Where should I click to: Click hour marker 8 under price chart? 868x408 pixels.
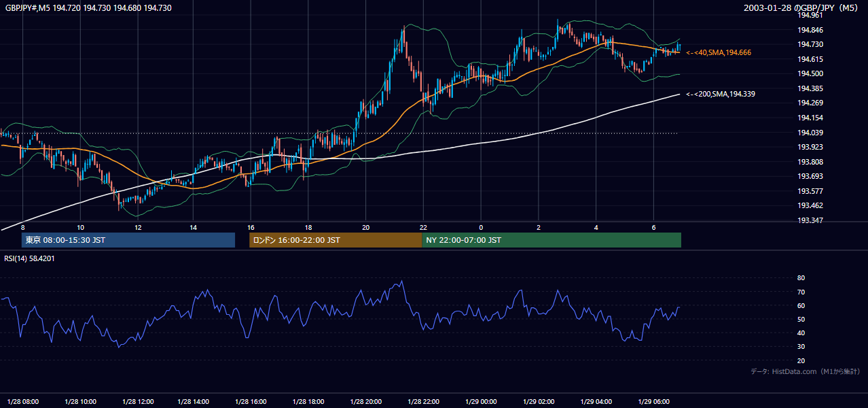[x=22, y=227]
